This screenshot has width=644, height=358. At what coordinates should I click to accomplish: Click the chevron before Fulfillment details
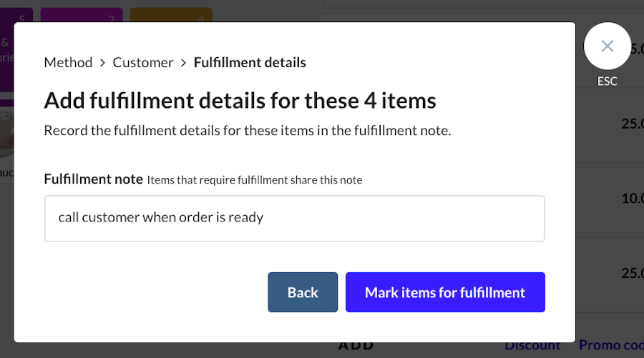click(x=184, y=63)
